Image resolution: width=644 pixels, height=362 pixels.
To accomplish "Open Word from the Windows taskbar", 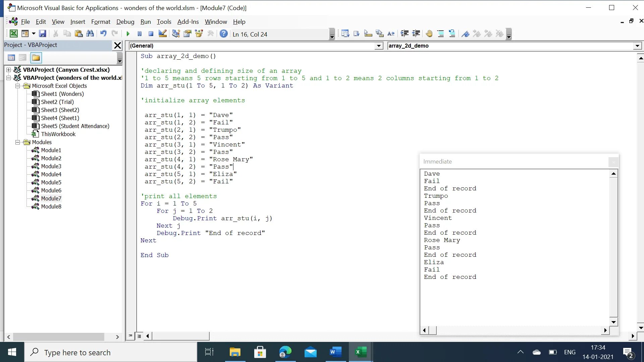I will point(335,352).
